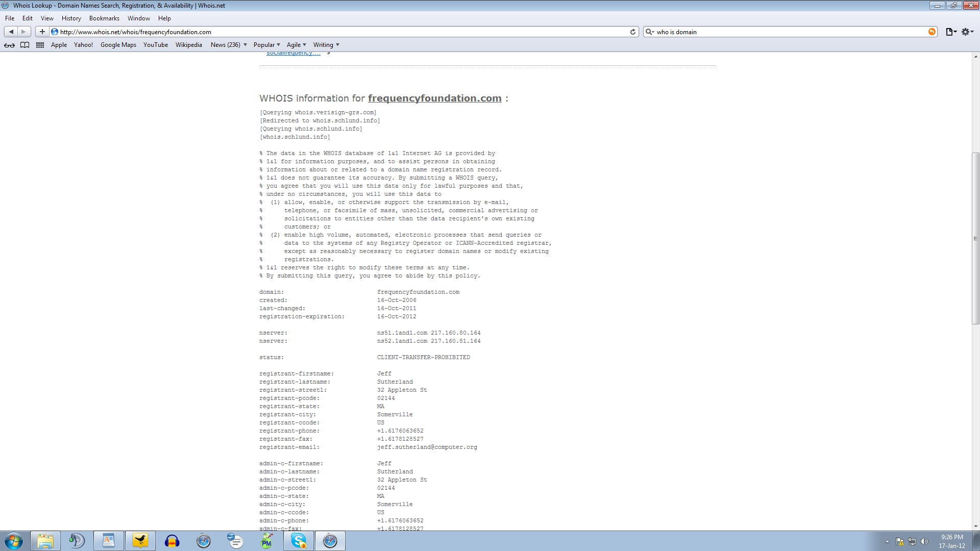Open the Bookmarks menu
This screenshot has height=551, width=980.
click(x=104, y=18)
